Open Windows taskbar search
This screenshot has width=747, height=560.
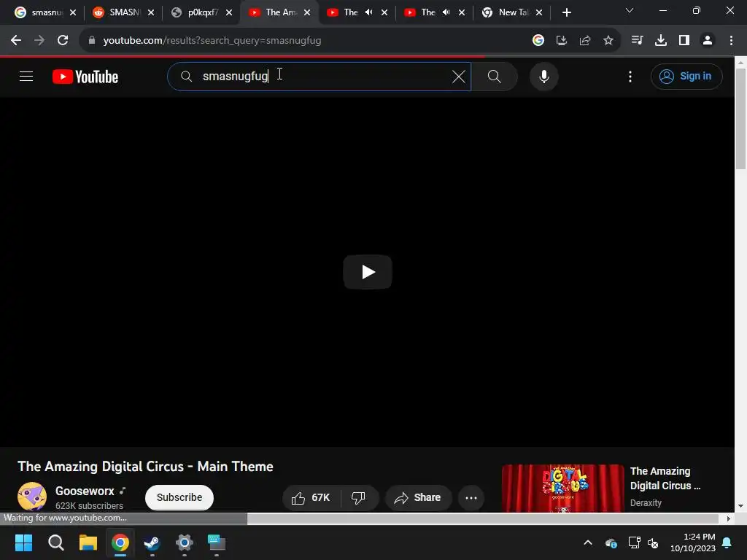click(x=55, y=542)
